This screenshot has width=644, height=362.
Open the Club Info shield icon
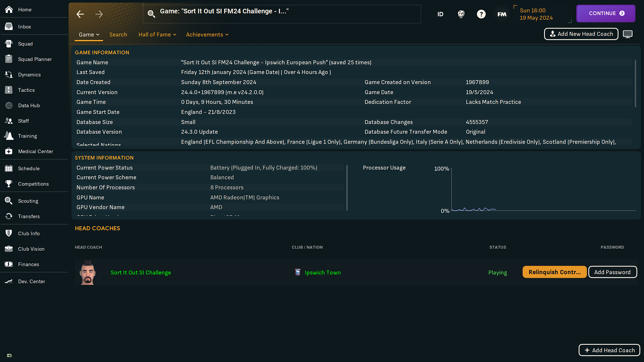click(9, 233)
